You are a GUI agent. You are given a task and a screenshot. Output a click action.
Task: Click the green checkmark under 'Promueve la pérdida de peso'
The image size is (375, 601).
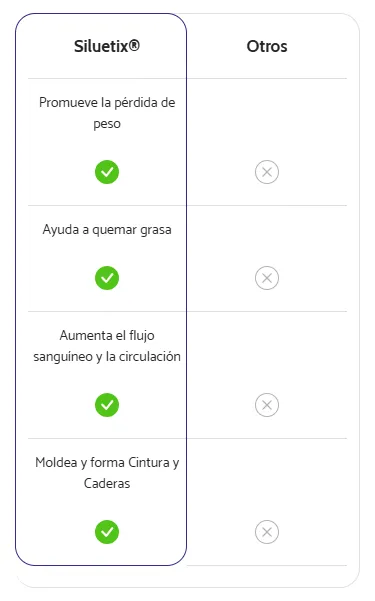tap(107, 172)
